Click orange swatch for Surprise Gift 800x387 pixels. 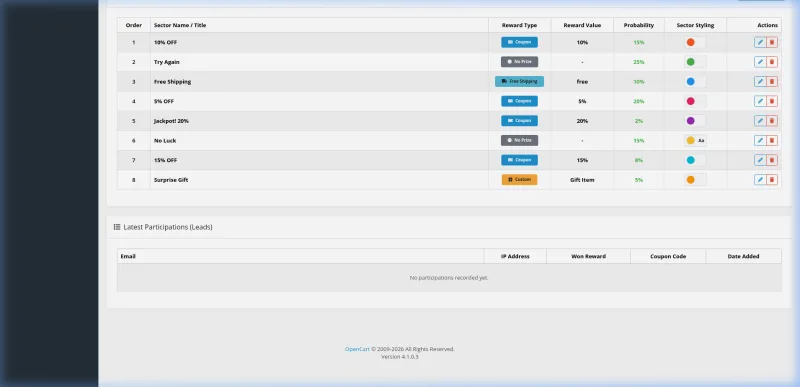pos(690,179)
